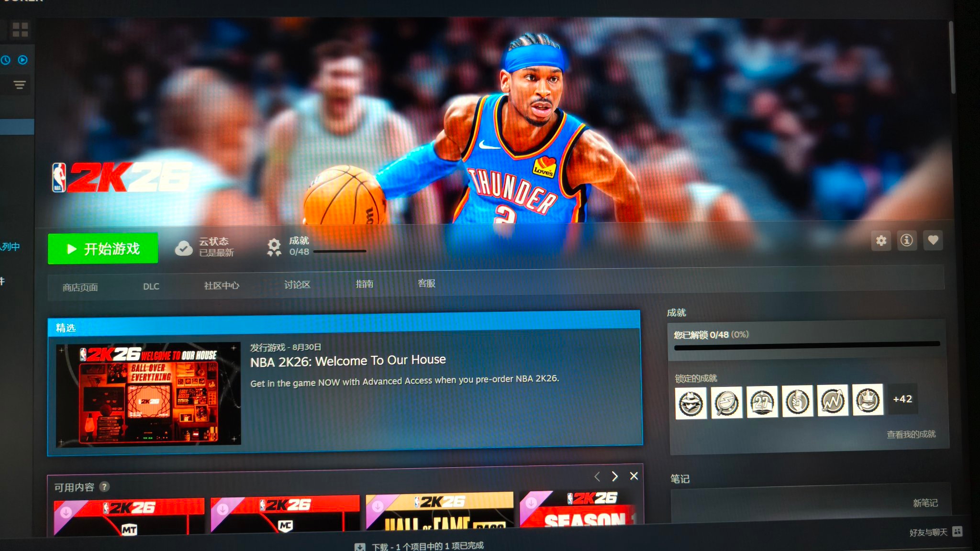Click the locked achievement badge numbered 27
This screenshot has width=980, height=551.
click(x=761, y=402)
